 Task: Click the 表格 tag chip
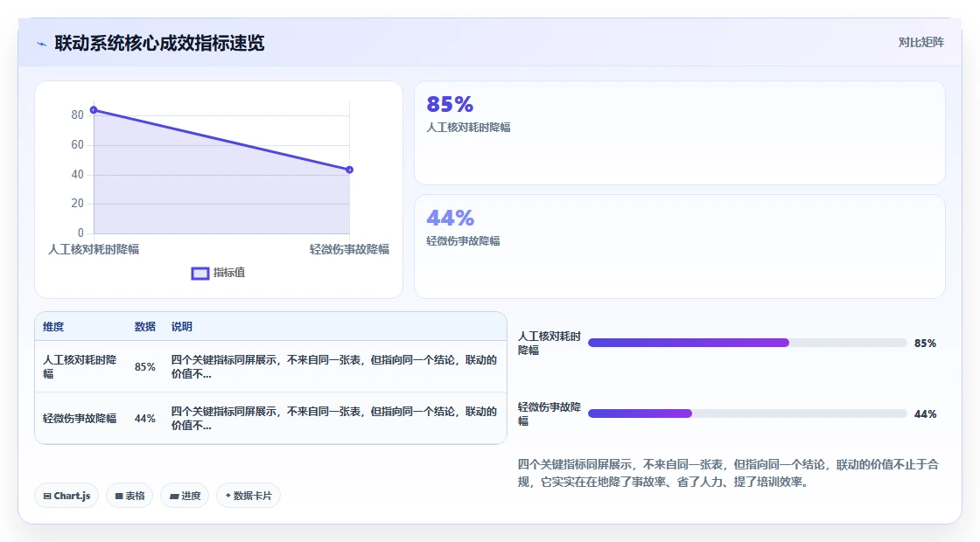[129, 496]
